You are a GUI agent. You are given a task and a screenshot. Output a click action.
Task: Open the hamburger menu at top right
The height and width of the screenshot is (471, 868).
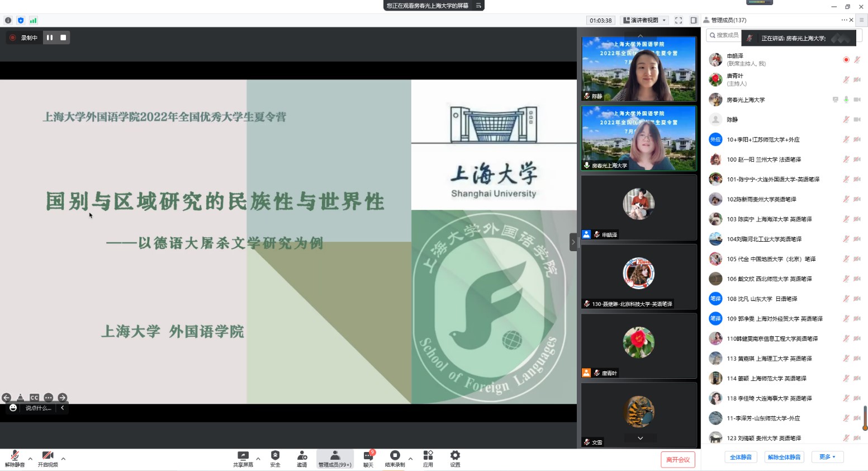tap(861, 20)
